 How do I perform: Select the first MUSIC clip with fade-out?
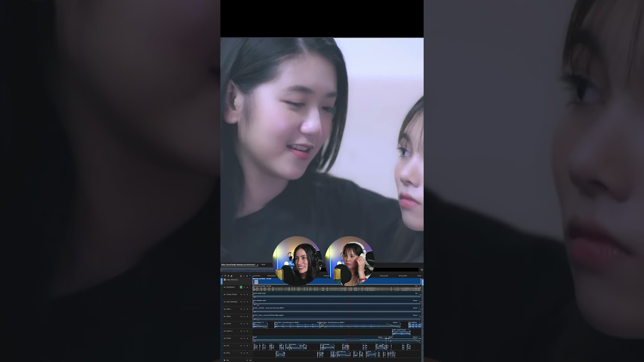tap(260, 325)
